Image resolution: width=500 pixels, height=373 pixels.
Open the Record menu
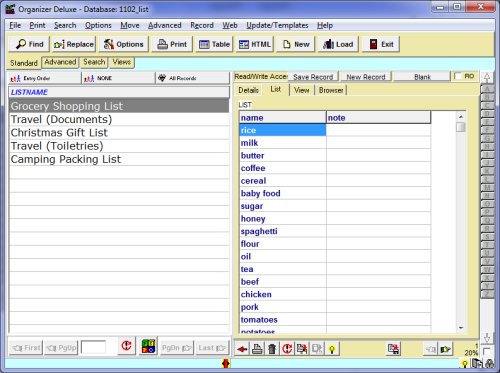(202, 25)
